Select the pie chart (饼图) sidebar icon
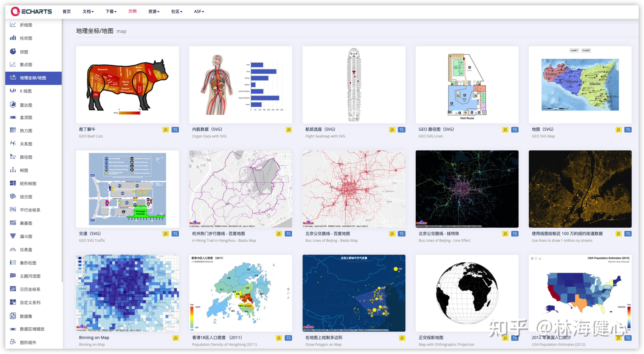Viewport: 644px width, 354px height. (x=13, y=51)
